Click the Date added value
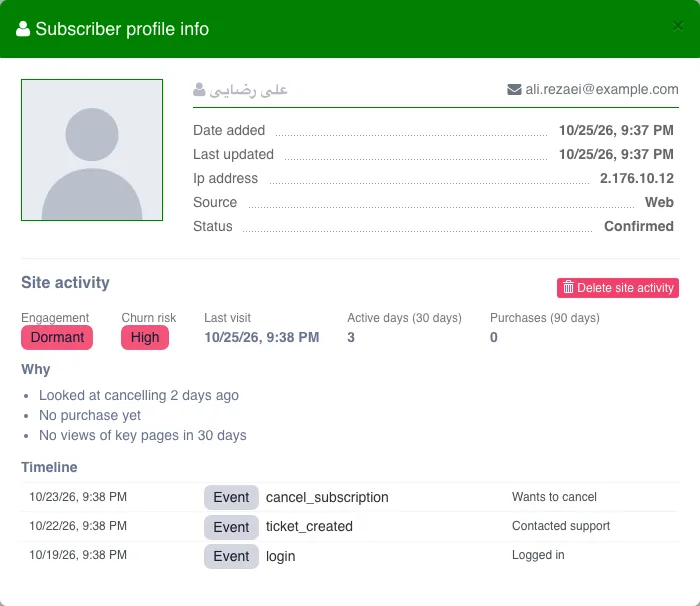The image size is (700, 606). (616, 130)
